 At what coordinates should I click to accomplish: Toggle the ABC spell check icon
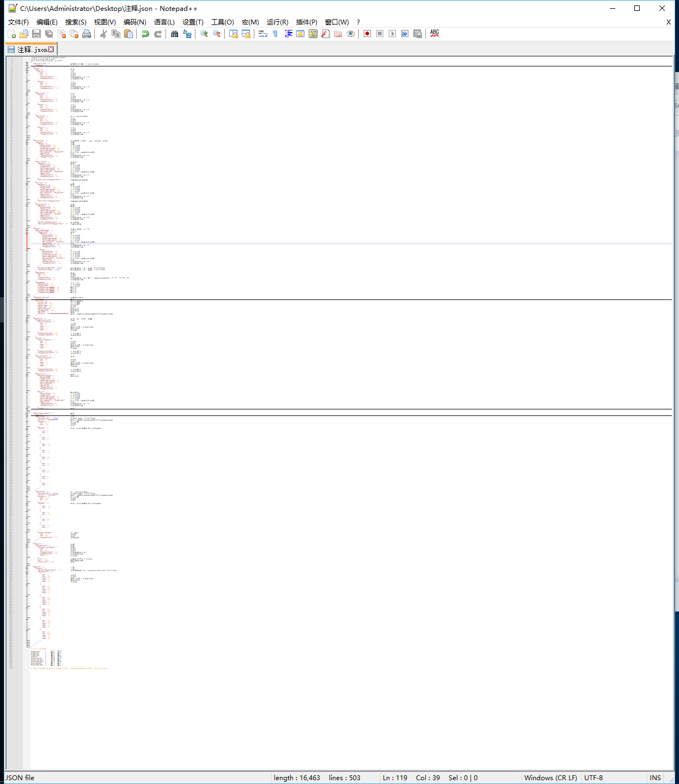point(435,34)
